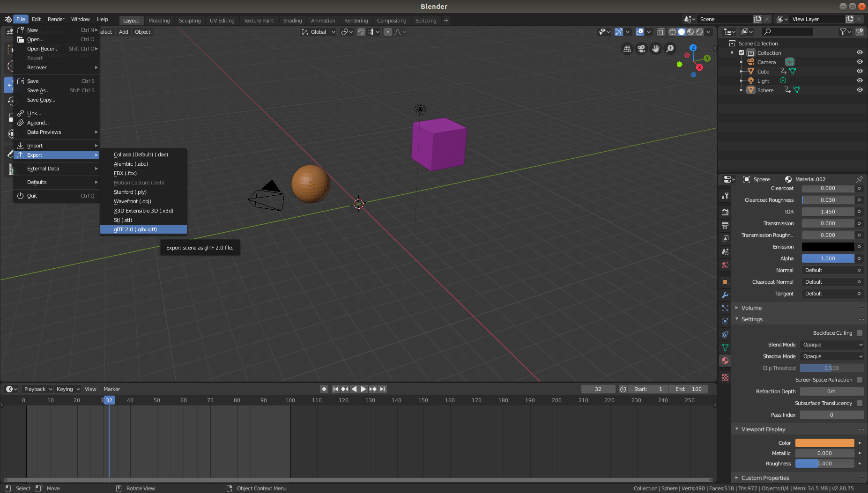Enable Backface Culling checkbox
The image size is (868, 493).
(860, 333)
